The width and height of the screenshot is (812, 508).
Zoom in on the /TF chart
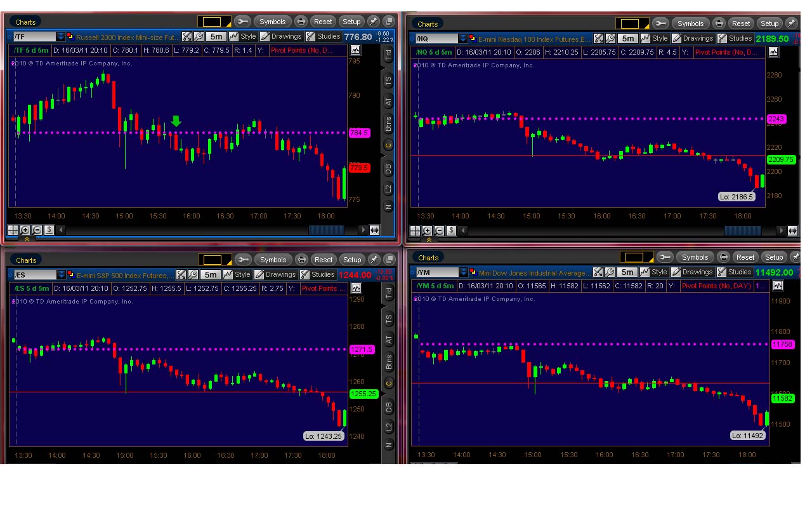[25, 230]
